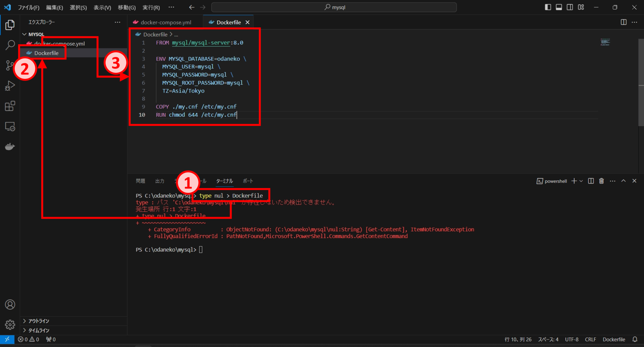This screenshot has height=347, width=644.
Task: Open the Remote Explorer view
Action: [x=10, y=126]
